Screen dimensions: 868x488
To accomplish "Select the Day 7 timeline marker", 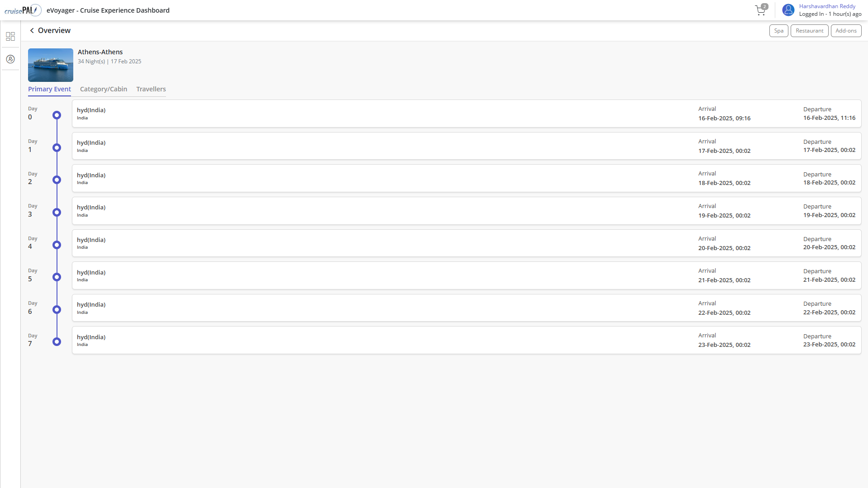I will 57,342.
